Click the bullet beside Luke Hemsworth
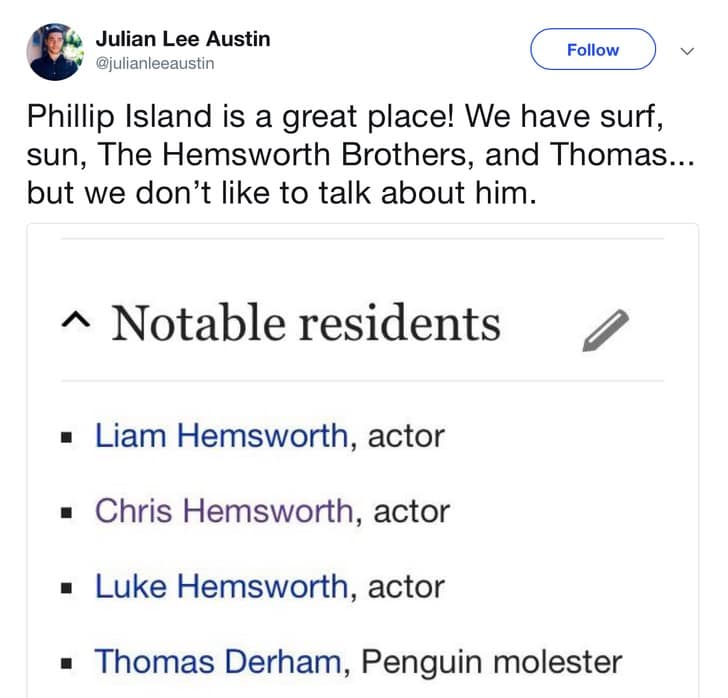Viewport: 728px width, 698px height. click(68, 587)
